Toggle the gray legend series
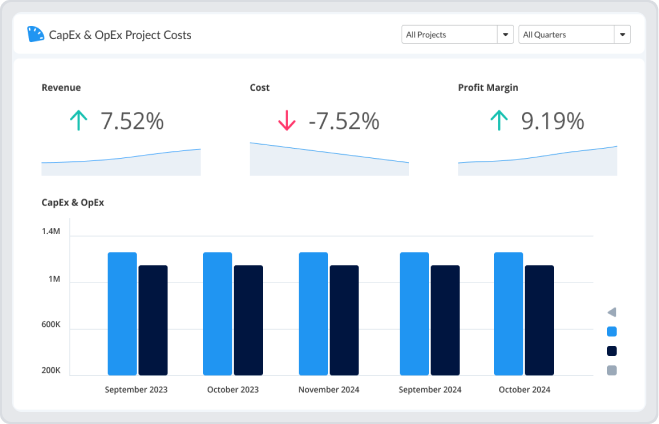 point(612,371)
